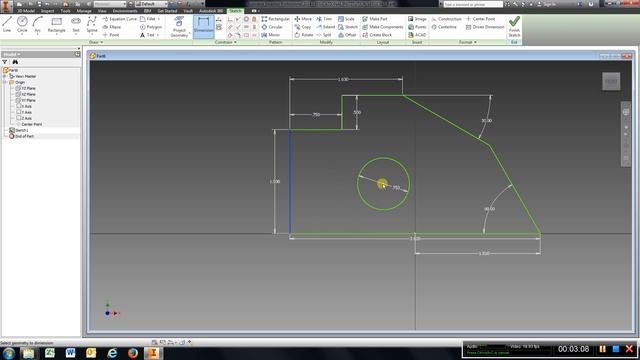Choose the Polygon tool

(151, 27)
